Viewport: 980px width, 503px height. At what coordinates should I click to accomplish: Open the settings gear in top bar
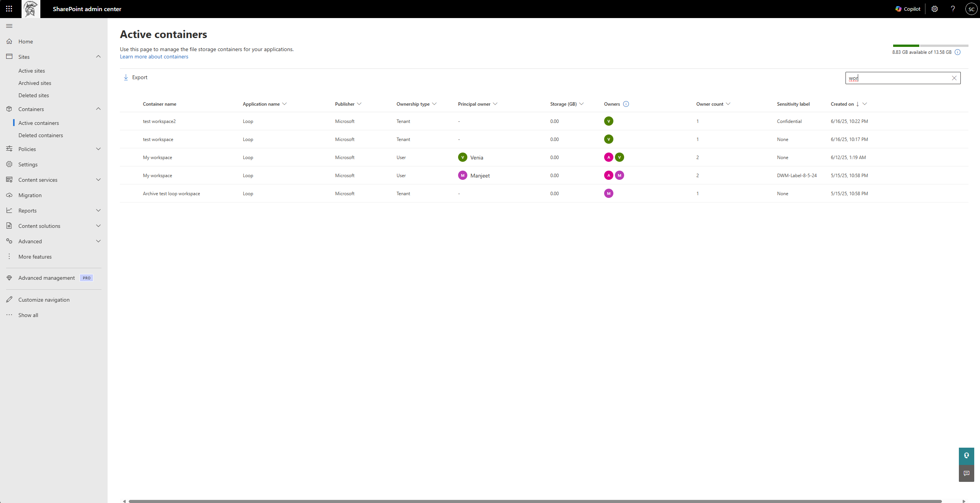935,9
